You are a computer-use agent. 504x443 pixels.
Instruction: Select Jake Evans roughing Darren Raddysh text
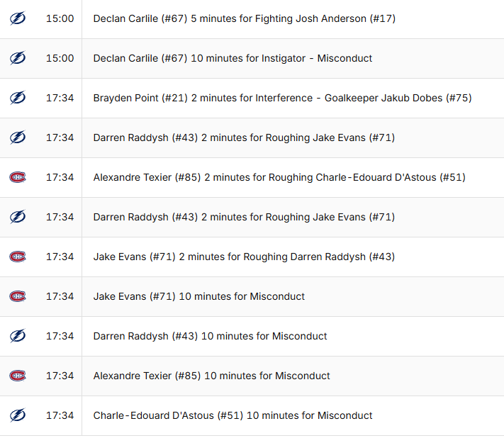click(244, 257)
